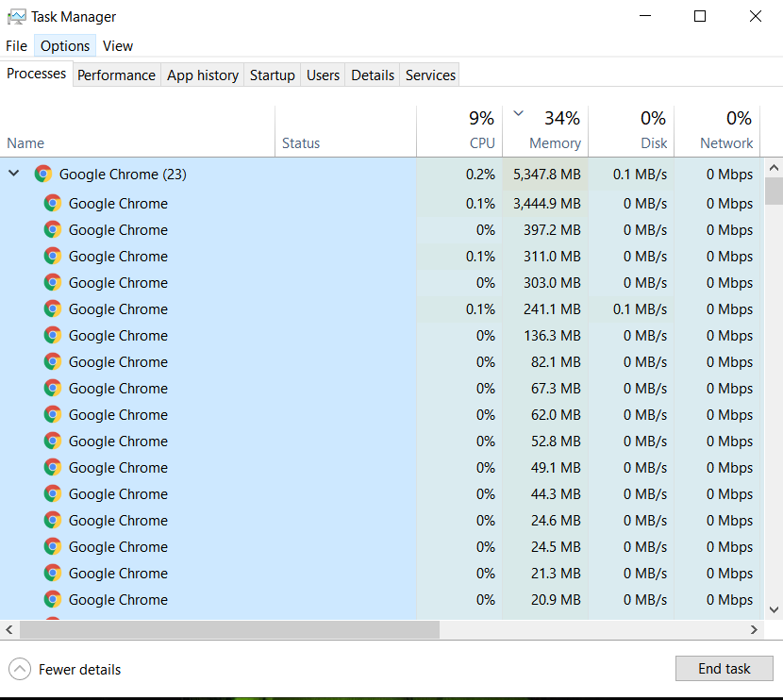Click Chrome icon in the 44.3 MB row

53,493
